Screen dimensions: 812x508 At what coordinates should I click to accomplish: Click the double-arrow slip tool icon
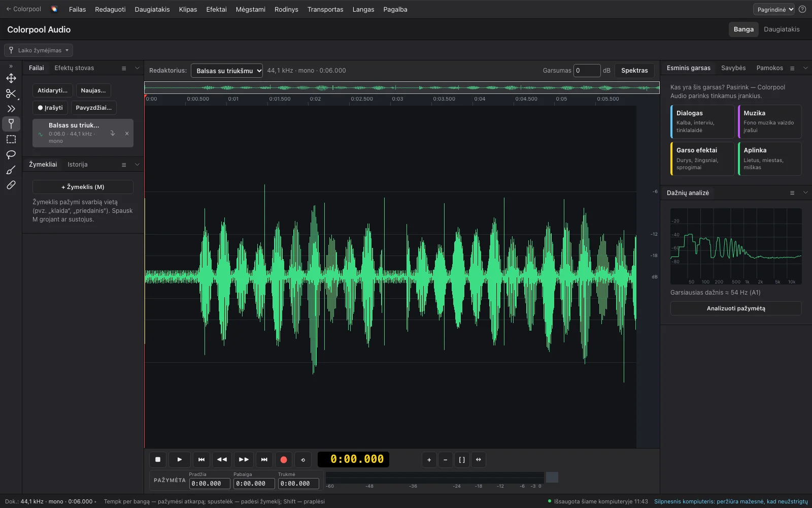click(11, 109)
